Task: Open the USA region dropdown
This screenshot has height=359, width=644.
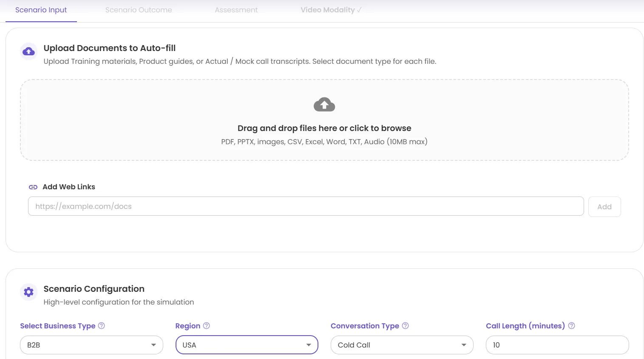Action: (247, 345)
